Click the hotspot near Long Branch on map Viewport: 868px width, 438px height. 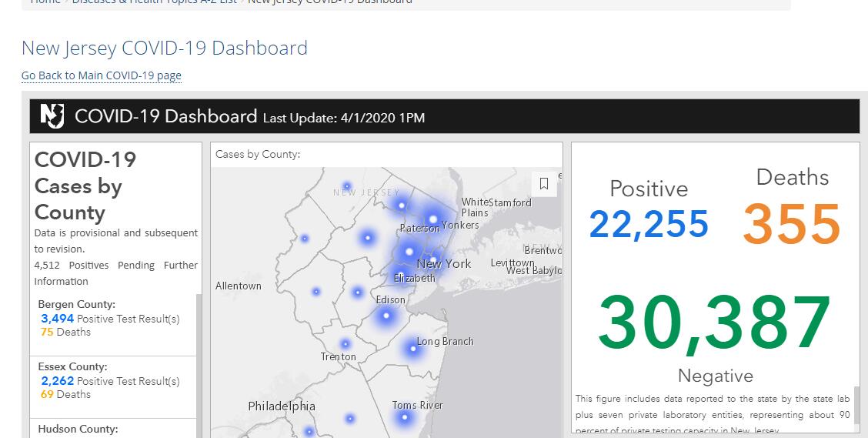click(413, 349)
